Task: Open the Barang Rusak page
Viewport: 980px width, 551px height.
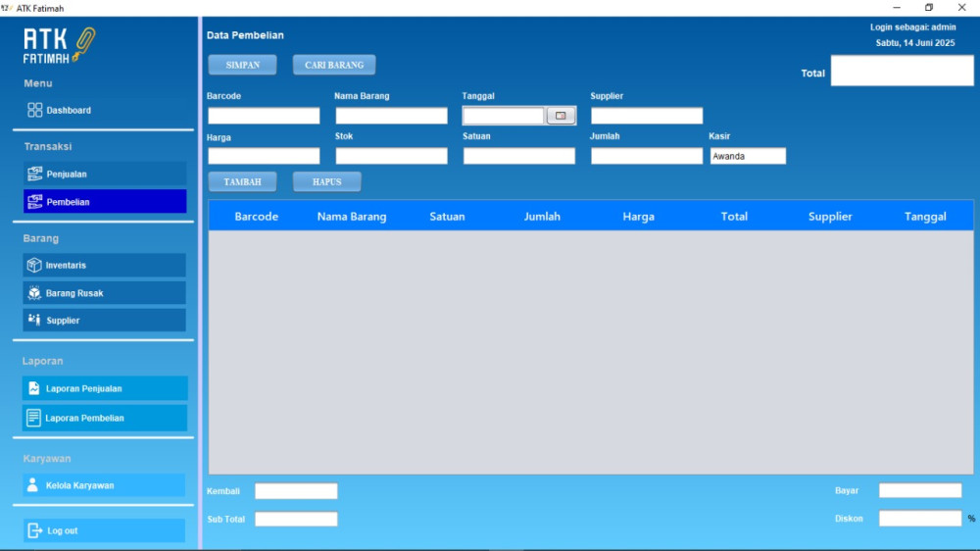Action: click(x=105, y=293)
